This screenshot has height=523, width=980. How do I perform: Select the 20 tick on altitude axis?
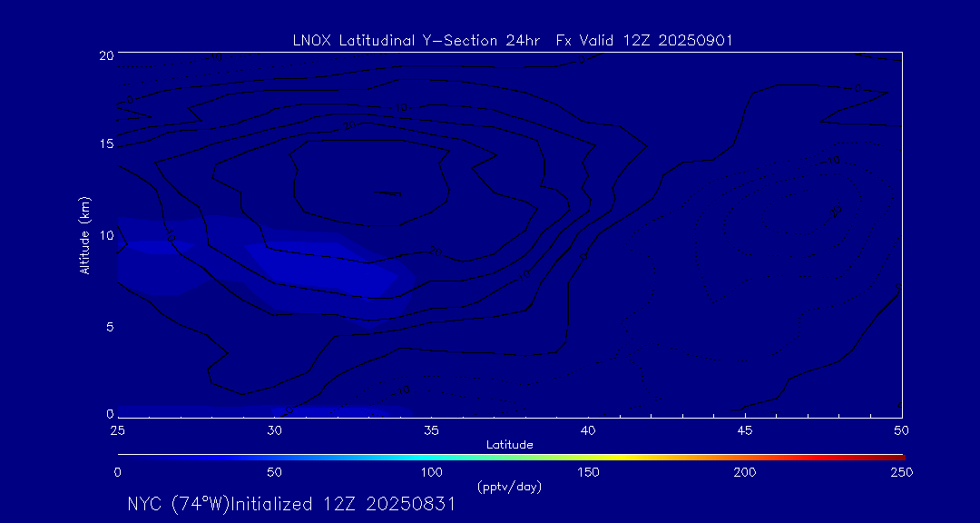coord(105,55)
